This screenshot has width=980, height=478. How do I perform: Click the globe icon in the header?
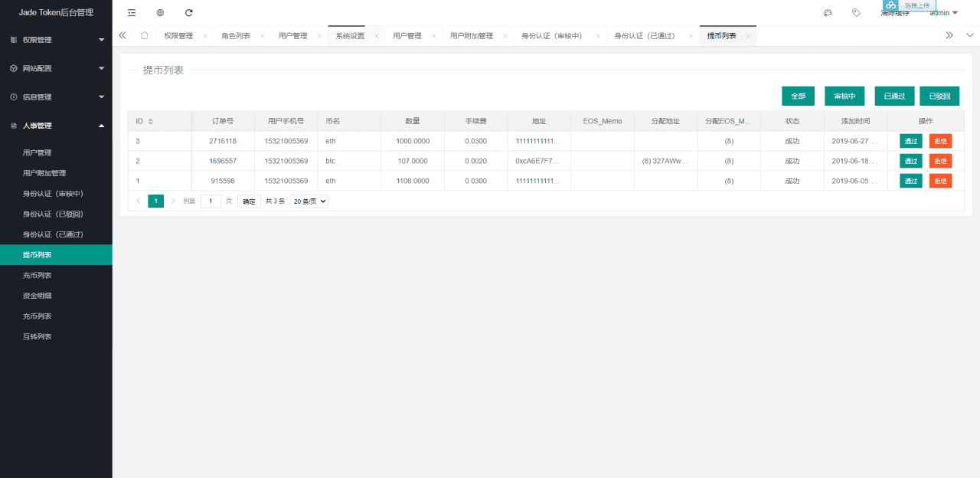coord(160,13)
